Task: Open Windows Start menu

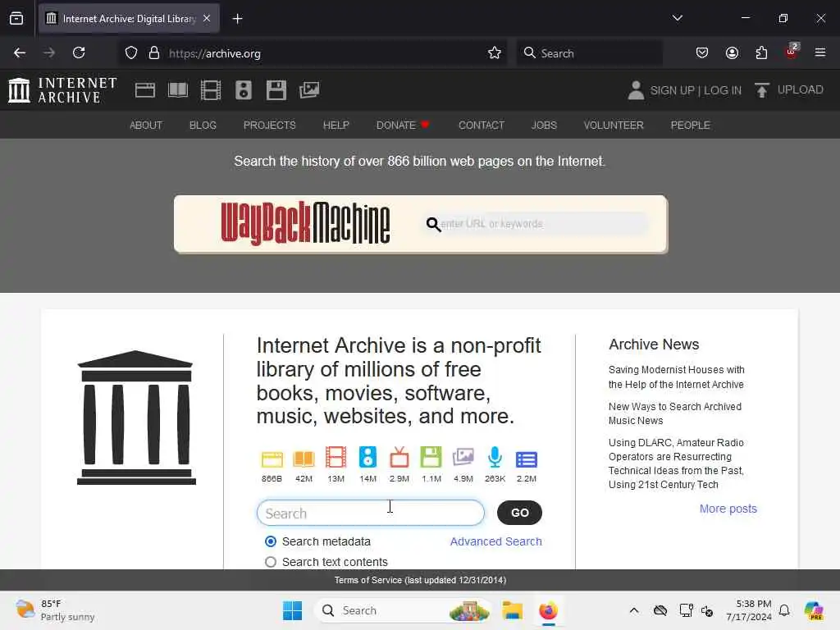Action: tap(292, 610)
